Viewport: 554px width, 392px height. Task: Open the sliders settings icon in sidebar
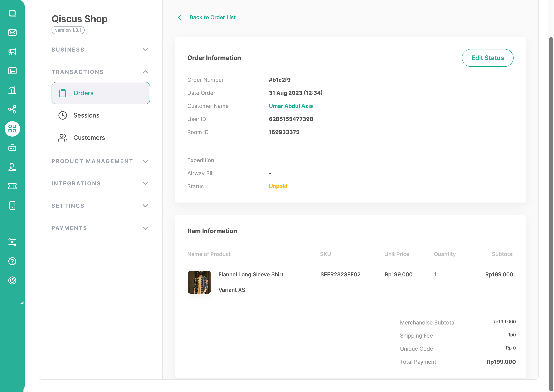click(x=12, y=242)
